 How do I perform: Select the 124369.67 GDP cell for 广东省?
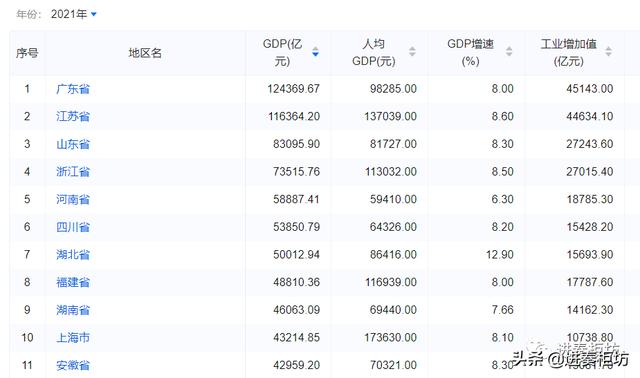point(293,89)
